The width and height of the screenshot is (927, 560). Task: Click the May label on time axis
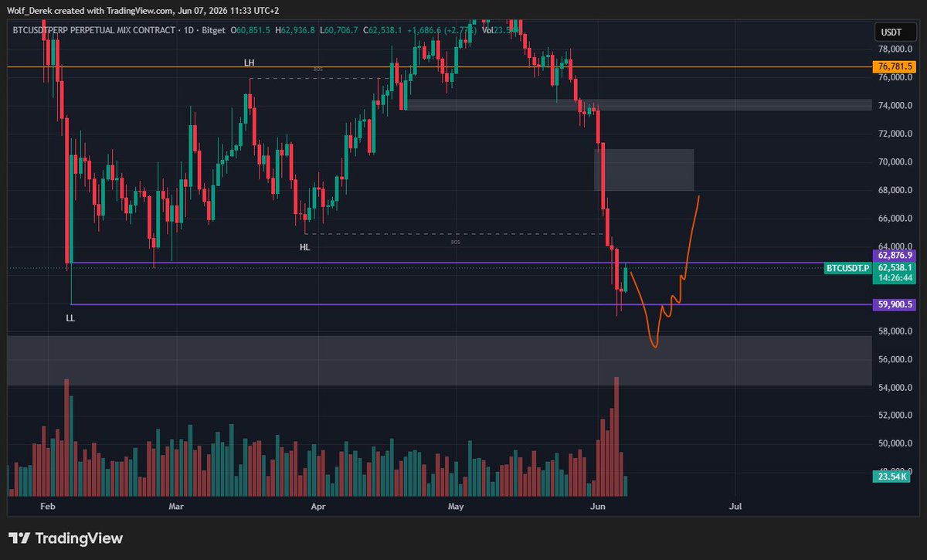point(456,507)
